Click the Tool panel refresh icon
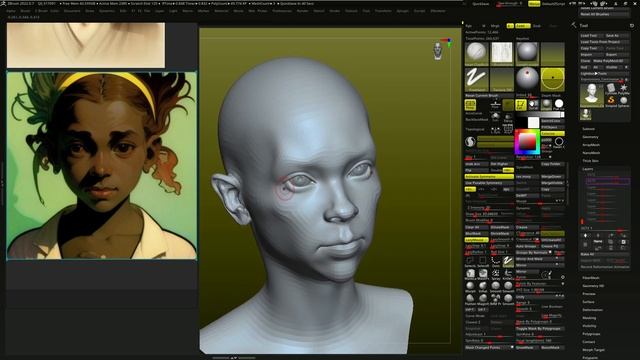The height and width of the screenshot is (360, 640). coord(632,26)
